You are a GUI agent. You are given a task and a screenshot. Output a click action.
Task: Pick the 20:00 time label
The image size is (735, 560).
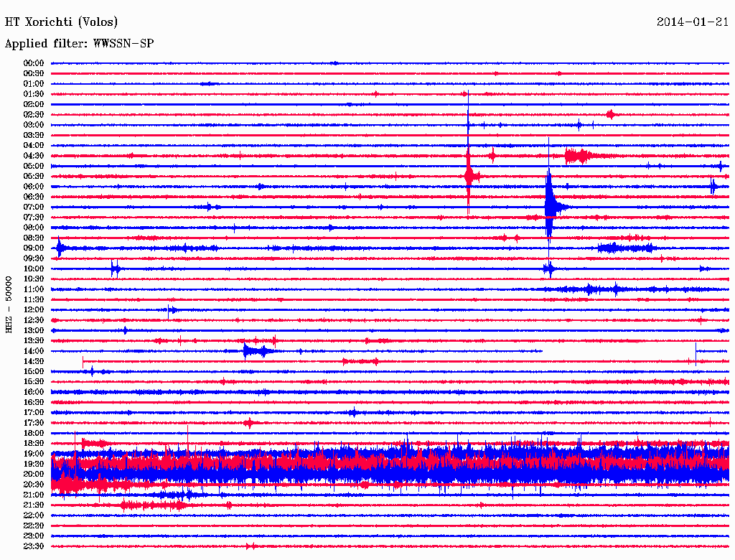point(34,474)
